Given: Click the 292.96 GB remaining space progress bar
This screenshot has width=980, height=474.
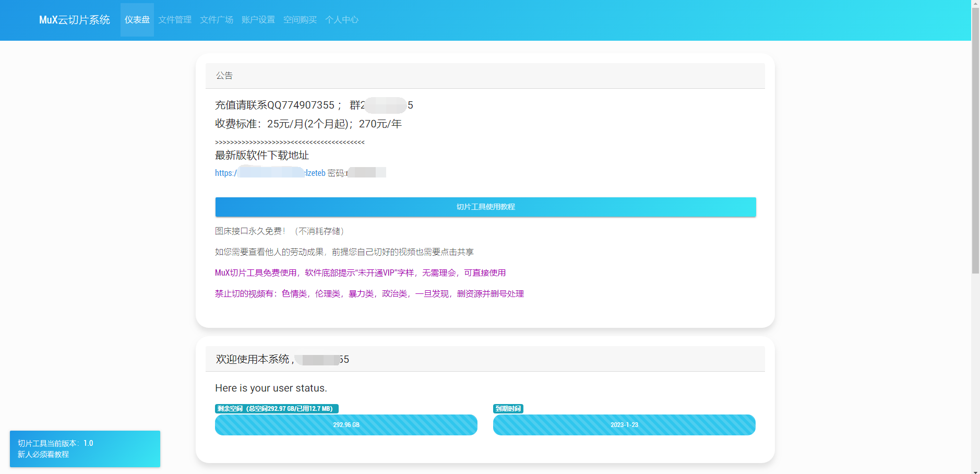Looking at the screenshot, I should point(346,425).
